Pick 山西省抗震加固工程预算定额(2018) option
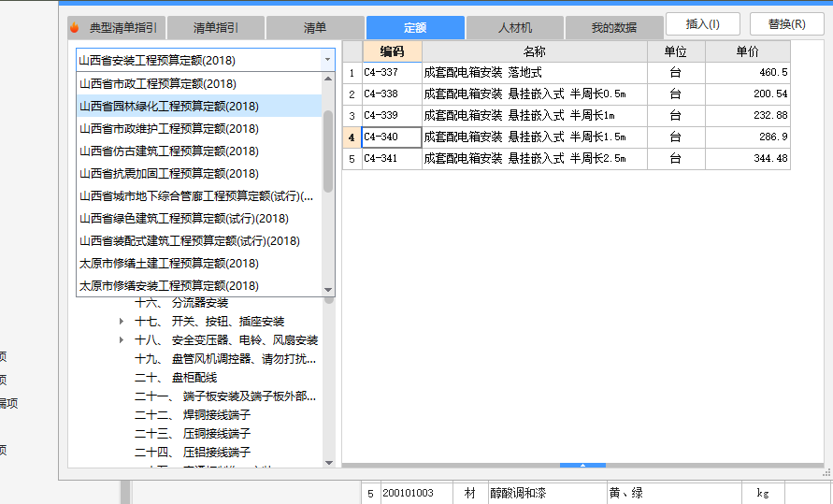Screen dimensions: 833x504 click(x=199, y=174)
